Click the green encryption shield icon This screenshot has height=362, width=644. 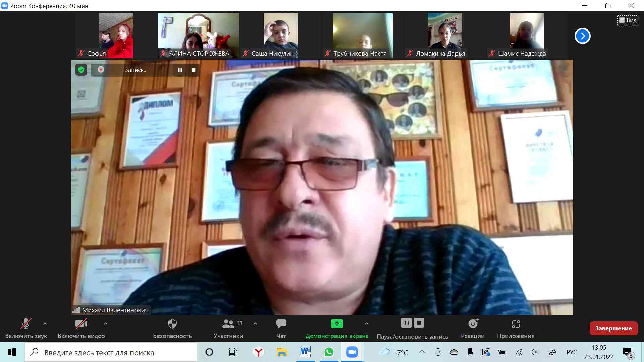coord(81,70)
